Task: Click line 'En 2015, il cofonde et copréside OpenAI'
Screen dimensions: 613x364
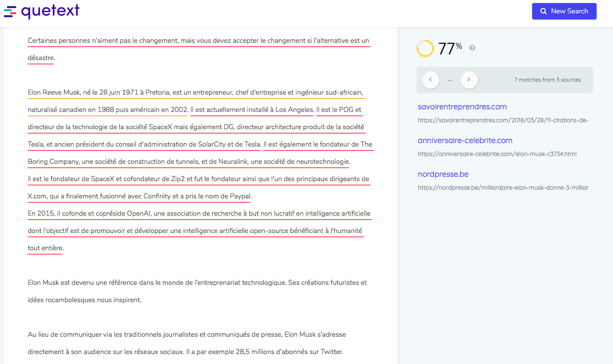Action: [x=199, y=214]
